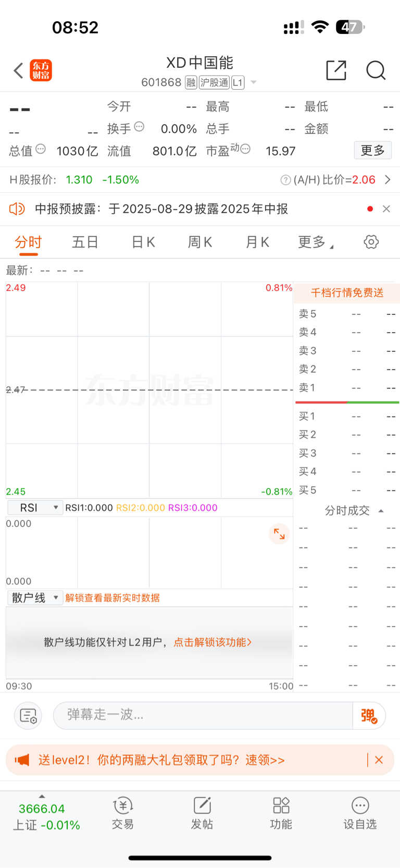Tap the 卖5 order book row

(347, 314)
